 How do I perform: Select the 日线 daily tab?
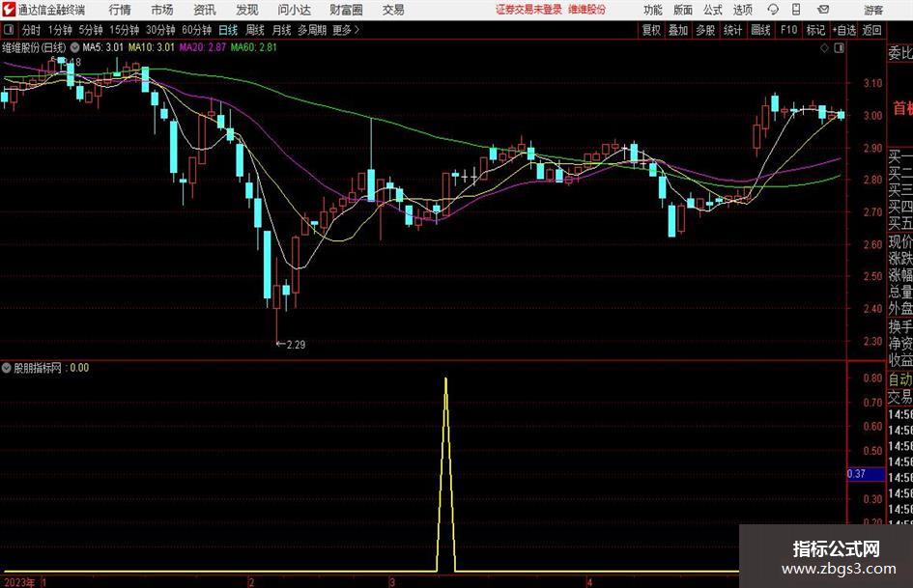(228, 30)
